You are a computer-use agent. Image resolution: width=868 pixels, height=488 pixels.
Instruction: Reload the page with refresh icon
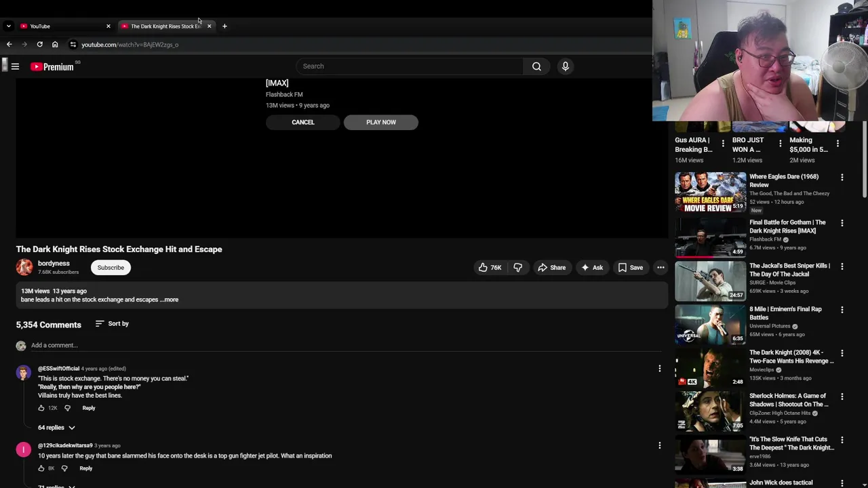coord(40,45)
